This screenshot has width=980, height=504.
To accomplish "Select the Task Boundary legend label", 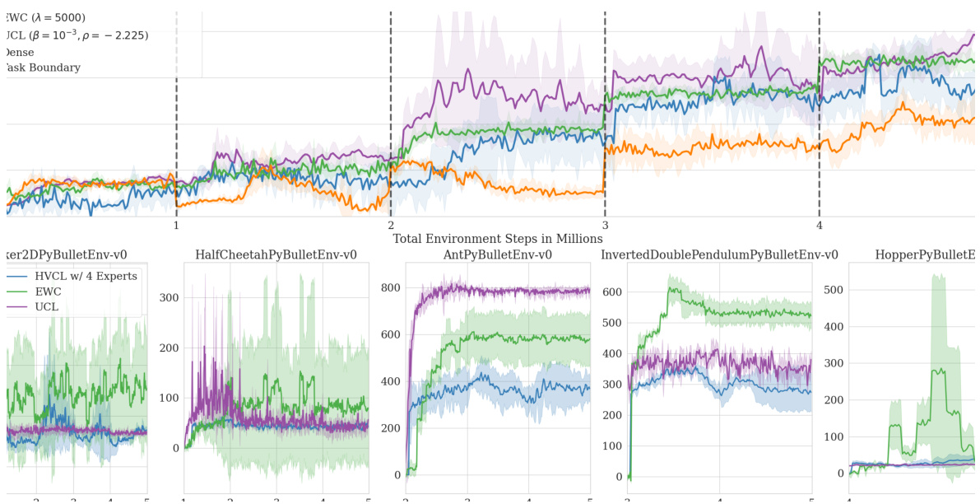I will [43, 68].
